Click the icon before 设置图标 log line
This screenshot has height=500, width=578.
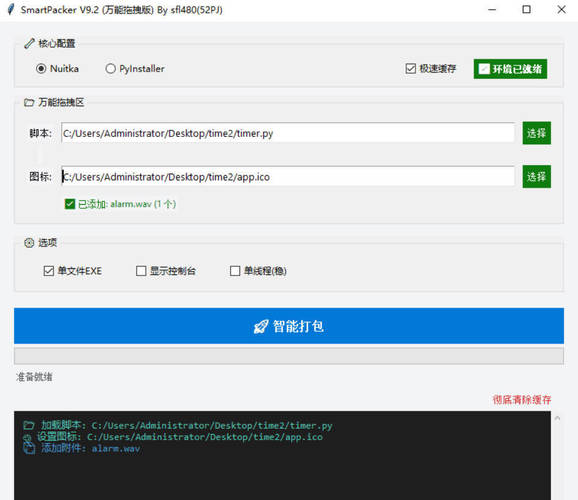tap(28, 437)
